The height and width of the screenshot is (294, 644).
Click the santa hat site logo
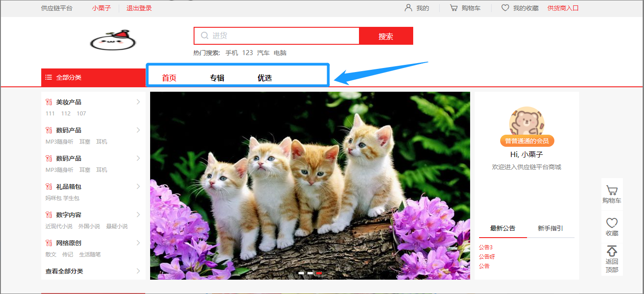(x=113, y=40)
